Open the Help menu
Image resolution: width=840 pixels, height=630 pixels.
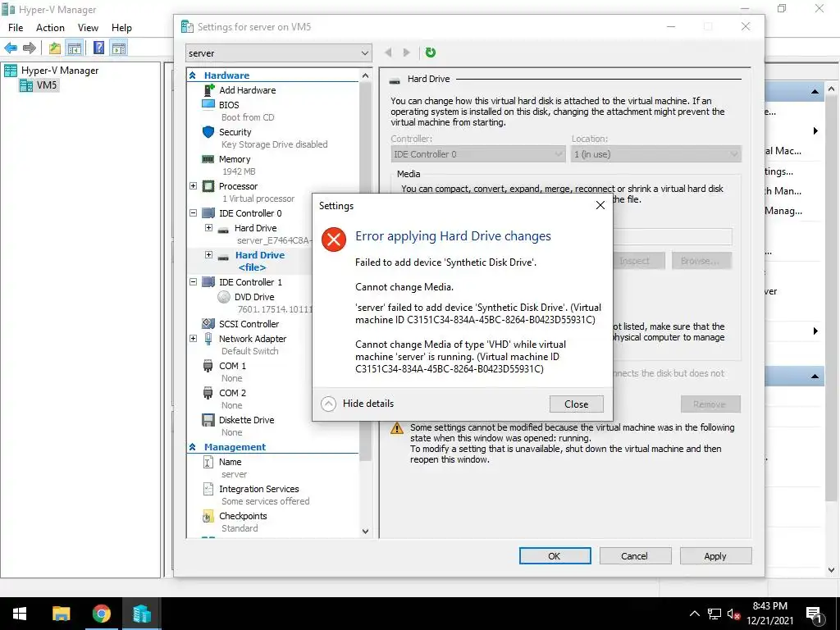(x=121, y=28)
